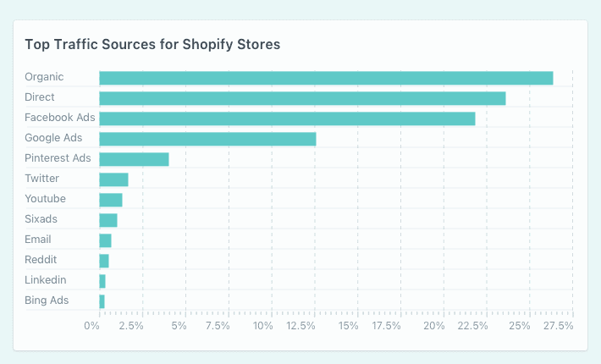The height and width of the screenshot is (364, 601).
Task: Click the Pinterest Ads row label
Action: [58, 157]
